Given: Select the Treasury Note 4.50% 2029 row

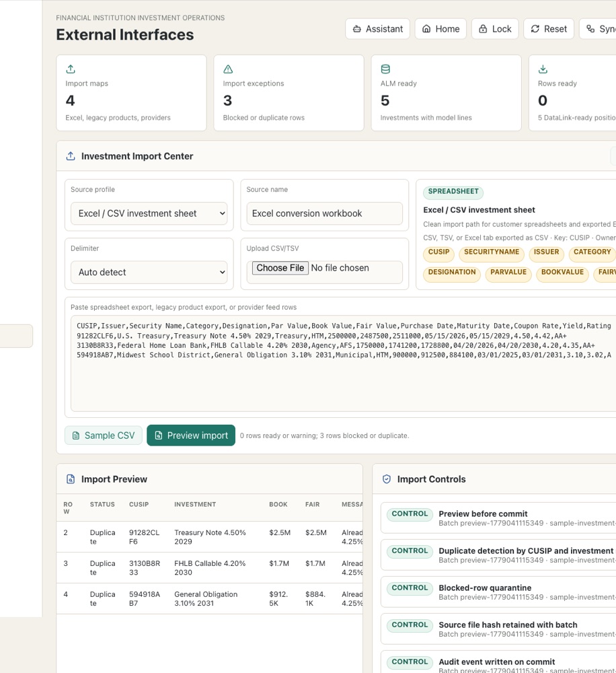Looking at the screenshot, I should click(210, 537).
